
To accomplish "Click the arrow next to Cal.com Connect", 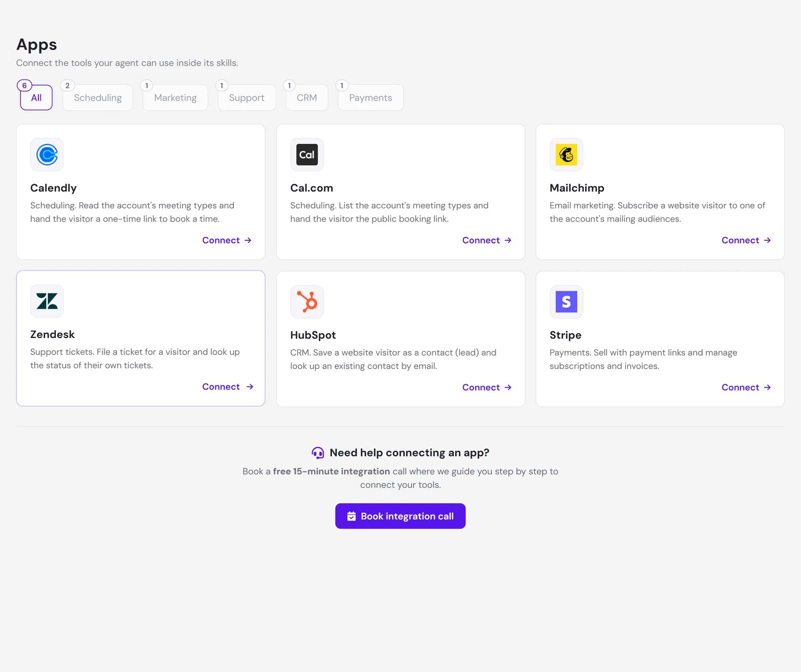I will (x=508, y=240).
